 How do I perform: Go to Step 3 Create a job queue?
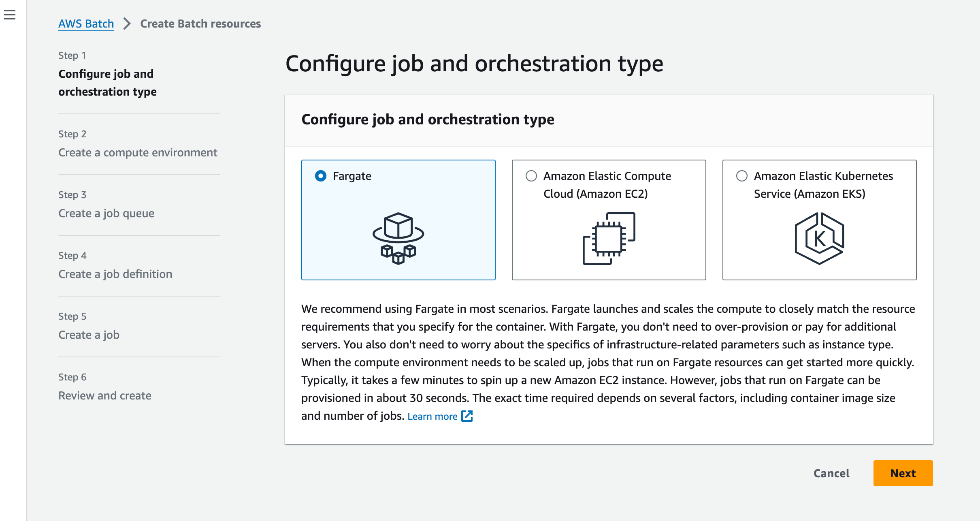(106, 214)
